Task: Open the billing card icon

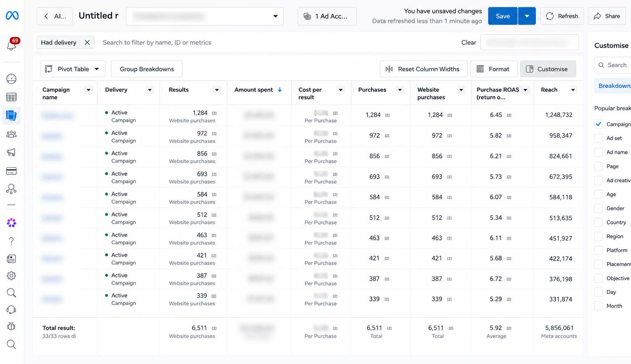Action: coord(11,171)
